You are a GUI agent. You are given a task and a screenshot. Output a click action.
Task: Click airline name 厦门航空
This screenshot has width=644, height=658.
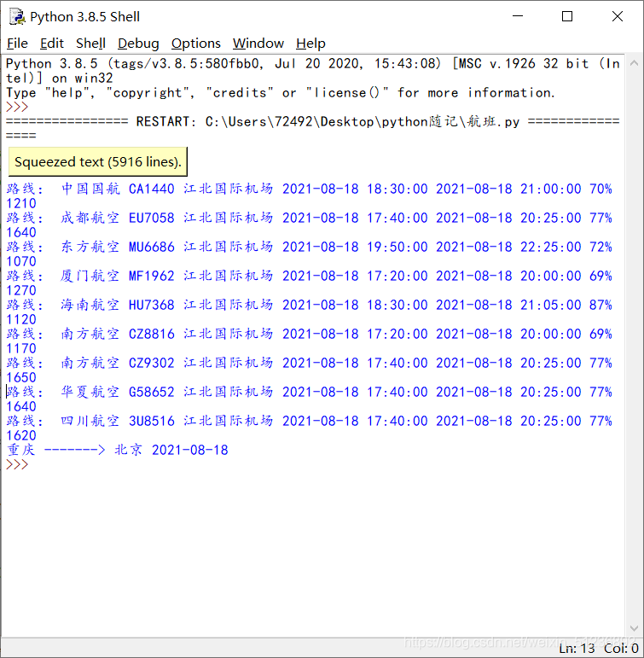coord(90,276)
